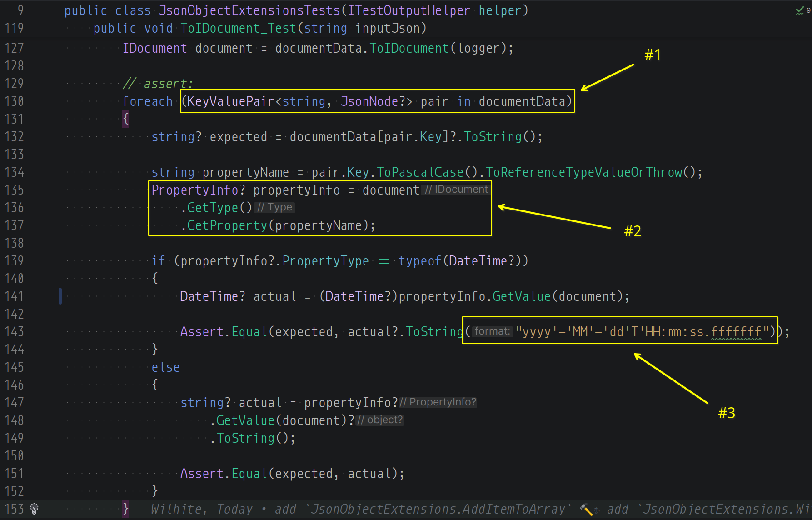Image resolution: width=812 pixels, height=520 pixels.
Task: Click 'GetValue' call on line 141
Action: tap(522, 296)
